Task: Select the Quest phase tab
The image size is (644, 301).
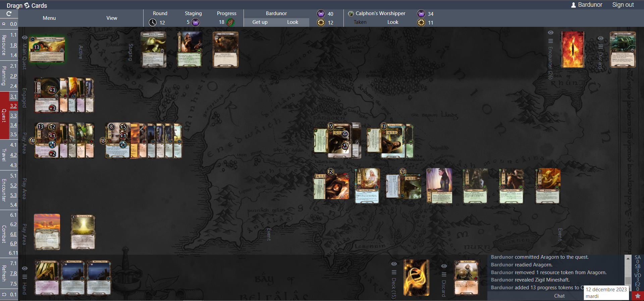Action: 4,115
